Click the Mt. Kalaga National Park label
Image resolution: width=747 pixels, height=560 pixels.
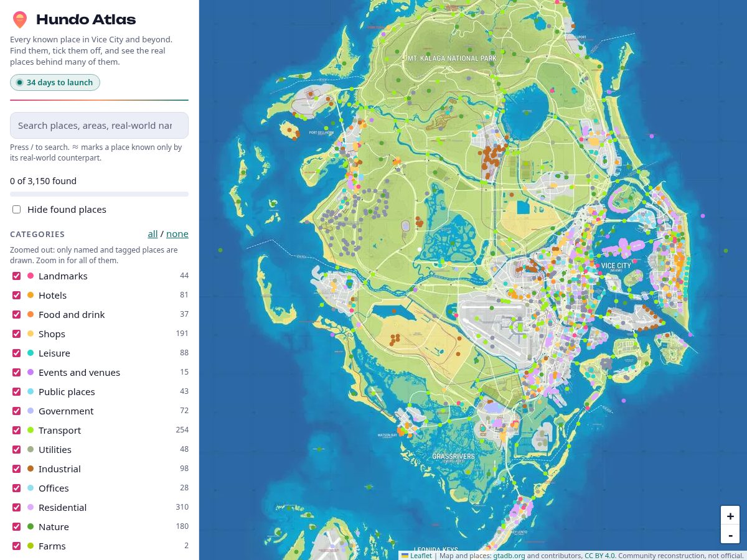pos(452,58)
